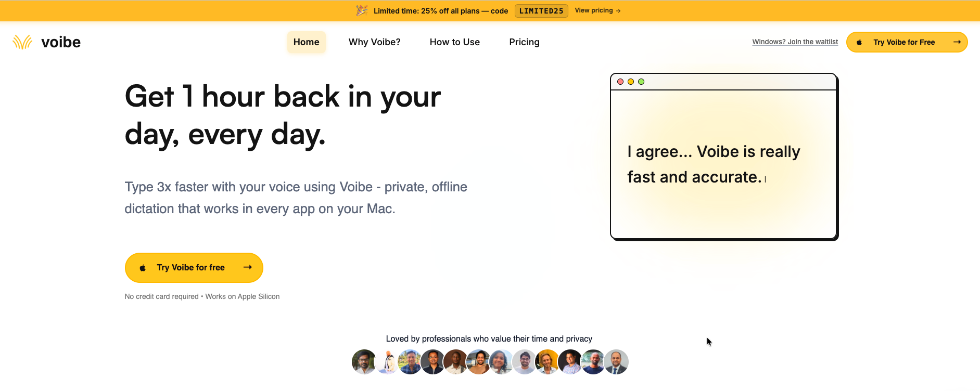Image resolution: width=980 pixels, height=391 pixels.
Task: Select avatar in navy t-shirt near last
Action: [x=593, y=362]
